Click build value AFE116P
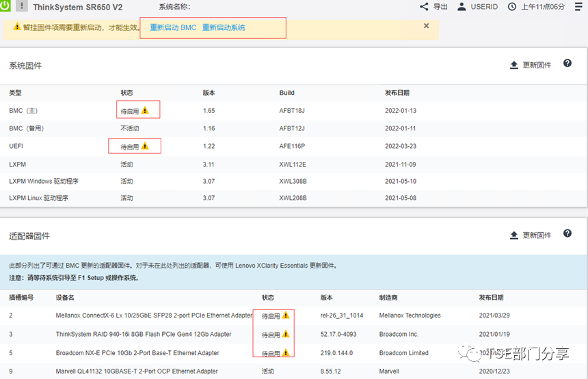The height and width of the screenshot is (379, 588). (292, 146)
